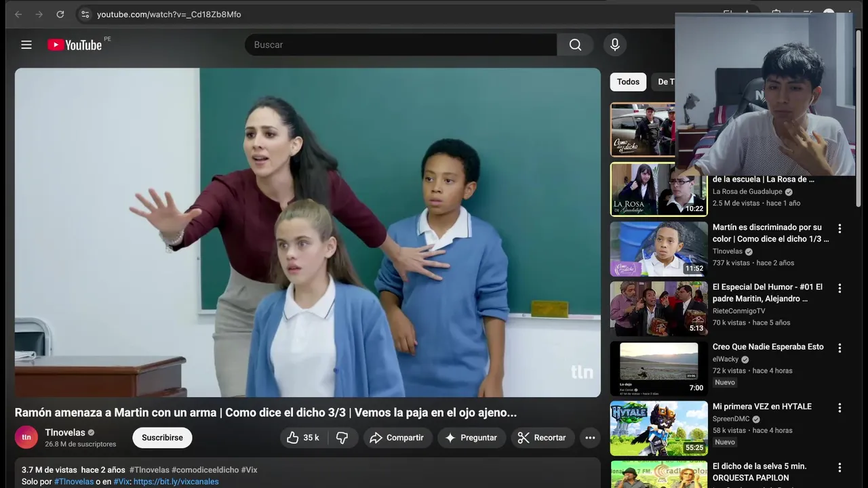Select the Todos filter chip
This screenshot has width=868, height=488.
coord(628,82)
